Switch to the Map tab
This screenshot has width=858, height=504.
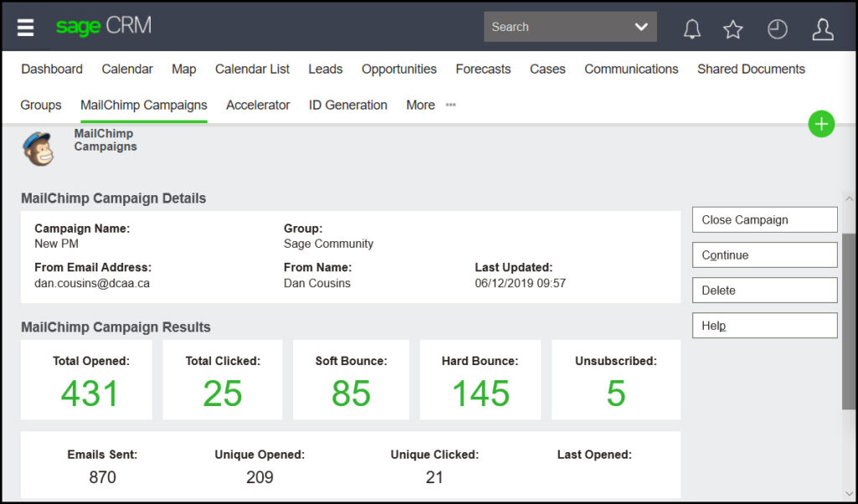tap(183, 69)
